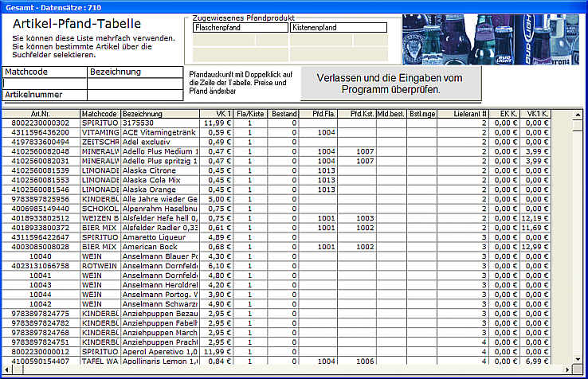Focus the Matchcode search input field
The height and width of the screenshot is (379, 588).
tap(45, 84)
